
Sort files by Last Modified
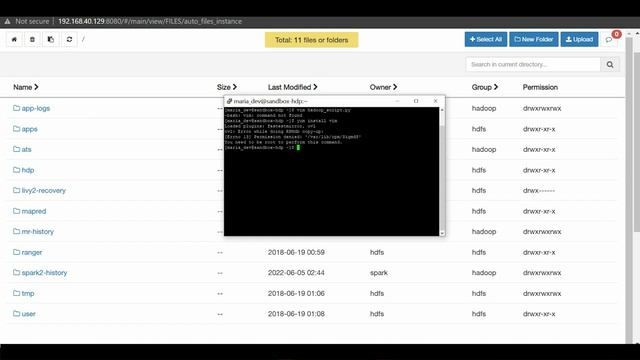click(293, 87)
